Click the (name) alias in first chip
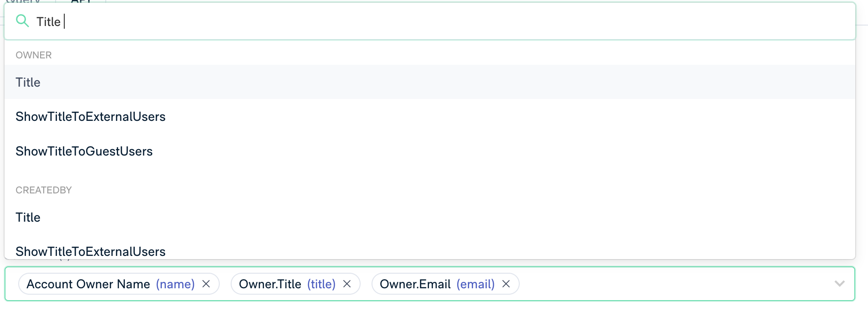Screen dimensions: 868x312 (175, 284)
